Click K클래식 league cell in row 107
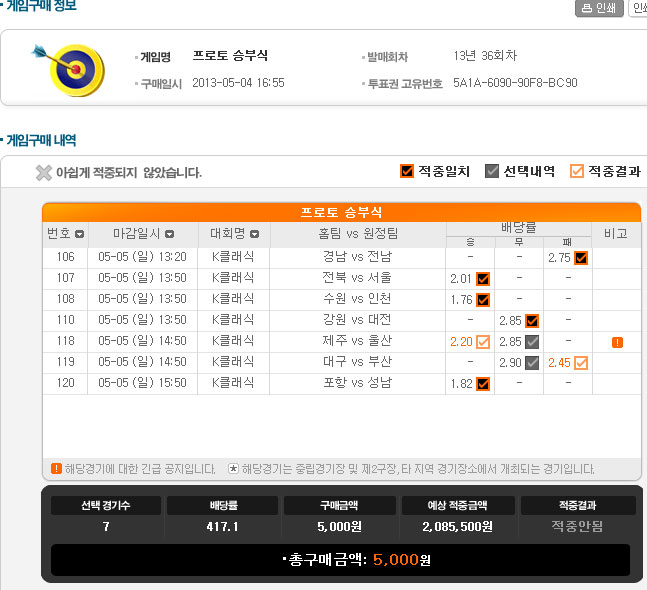Image resolution: width=647 pixels, height=590 pixels. pos(233,278)
